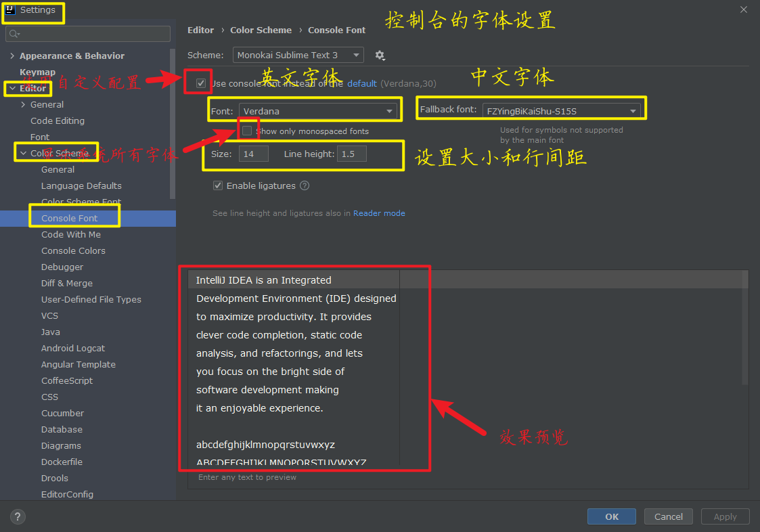Click the IntelliJ logo in title bar

(9, 9)
